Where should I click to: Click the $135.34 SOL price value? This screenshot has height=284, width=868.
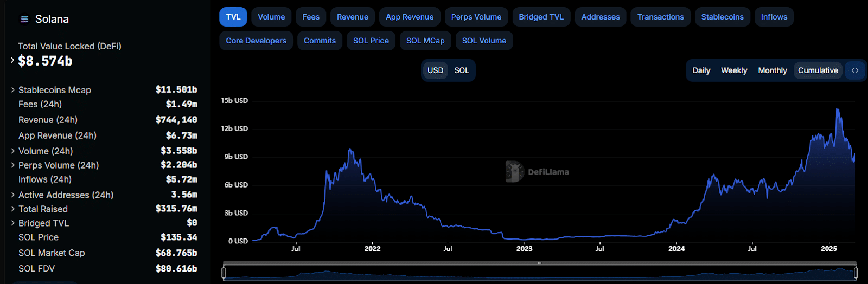point(179,237)
